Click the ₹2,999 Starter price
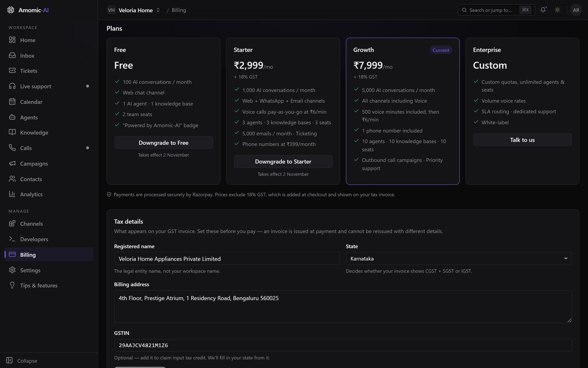The width and height of the screenshot is (588, 368). (249, 65)
